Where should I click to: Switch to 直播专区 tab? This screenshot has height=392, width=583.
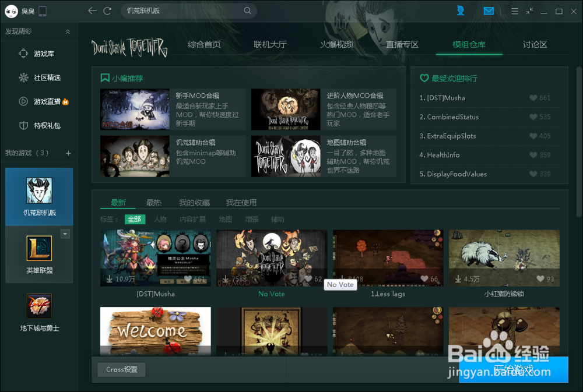tap(402, 45)
